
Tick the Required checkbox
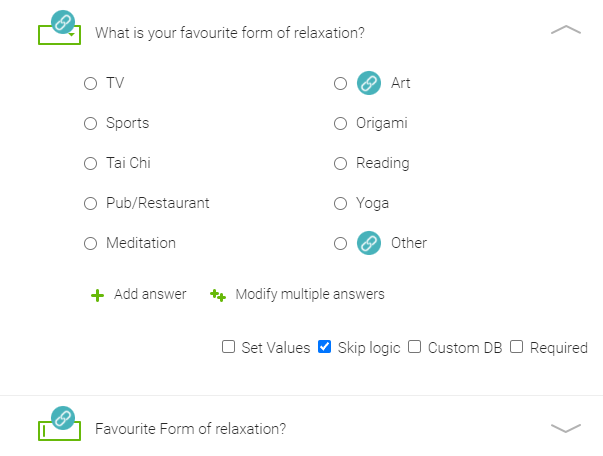point(516,346)
